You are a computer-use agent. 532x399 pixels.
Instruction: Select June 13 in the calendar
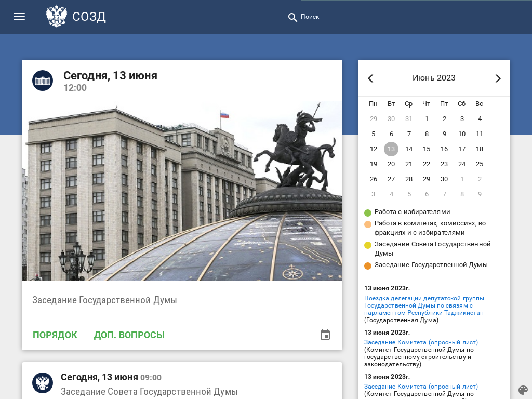pyautogui.click(x=391, y=149)
